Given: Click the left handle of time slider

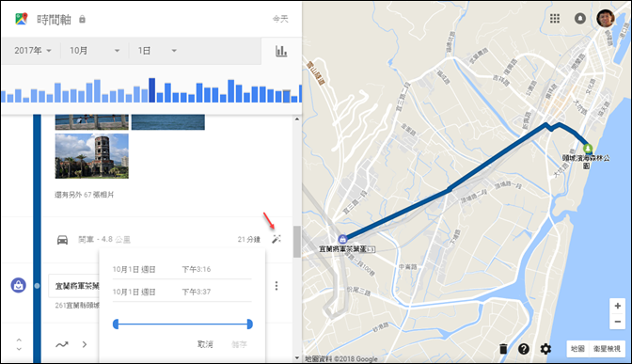Looking at the screenshot, I should click(x=116, y=324).
